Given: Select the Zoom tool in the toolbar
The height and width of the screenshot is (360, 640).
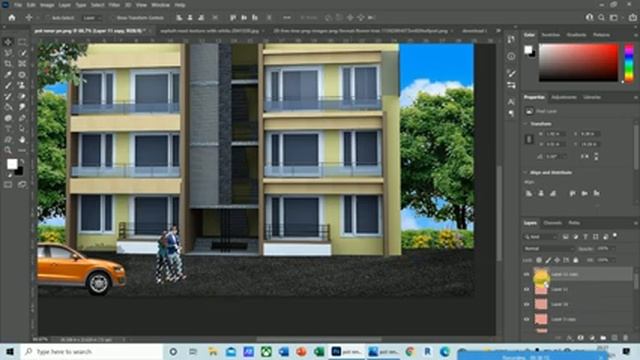Looking at the screenshot, I should pos(8,150).
